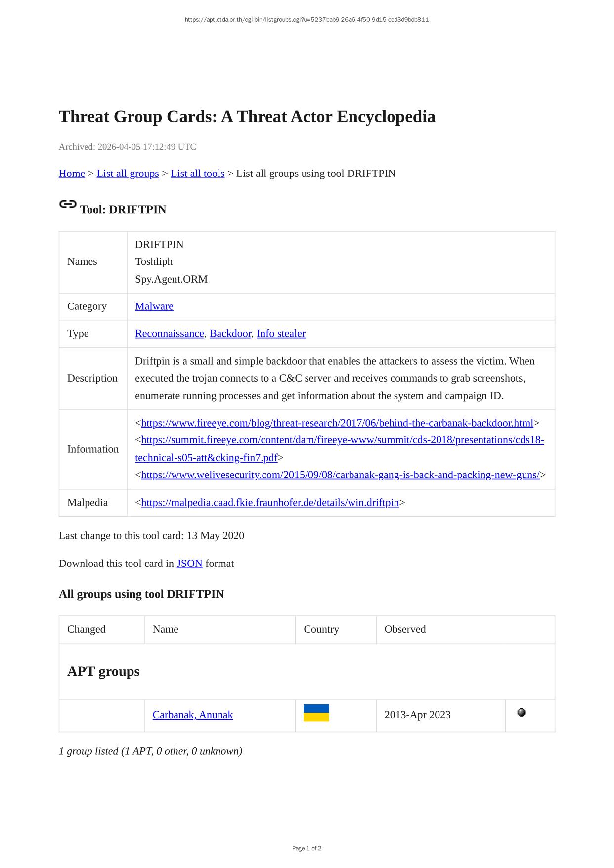Download the tool card via JSON link
Screen dimensions: 614x868
tap(189, 564)
